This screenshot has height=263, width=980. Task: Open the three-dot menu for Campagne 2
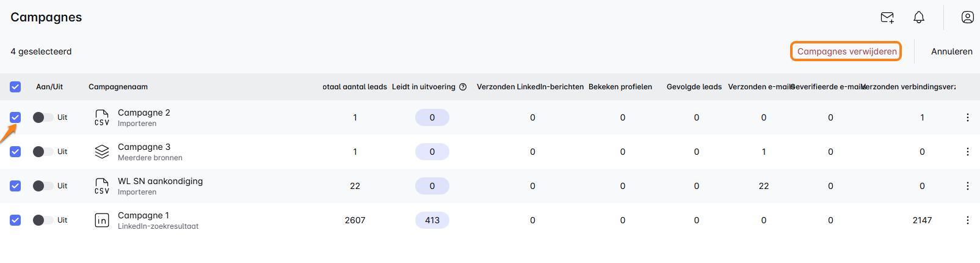(968, 117)
